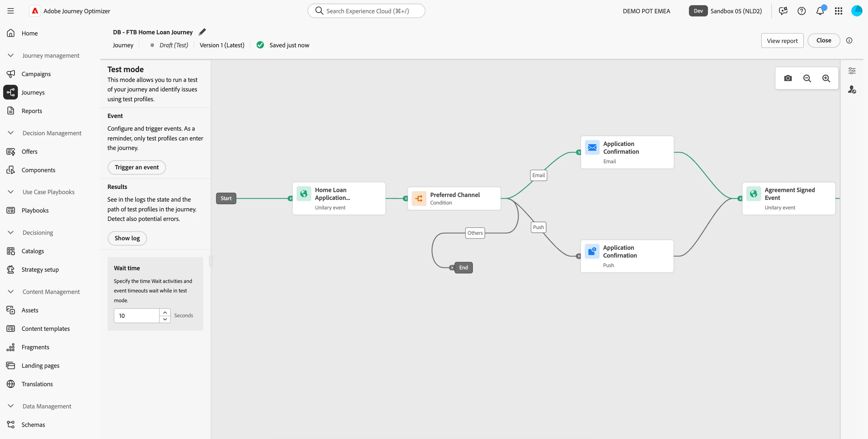Open the test profile user icon
868x439 pixels.
point(852,90)
